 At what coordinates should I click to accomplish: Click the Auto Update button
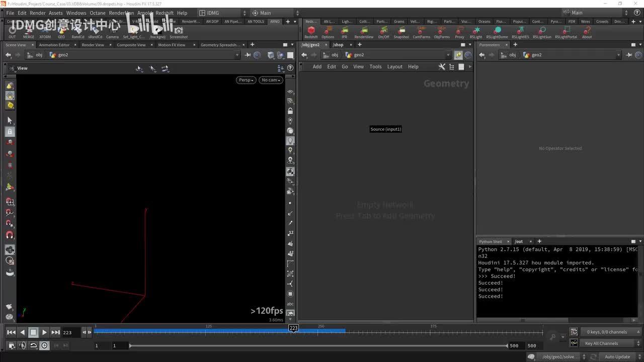(x=617, y=357)
